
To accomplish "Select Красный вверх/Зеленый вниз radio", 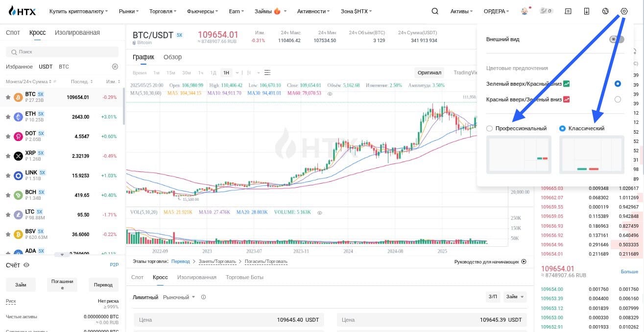I will (618, 99).
